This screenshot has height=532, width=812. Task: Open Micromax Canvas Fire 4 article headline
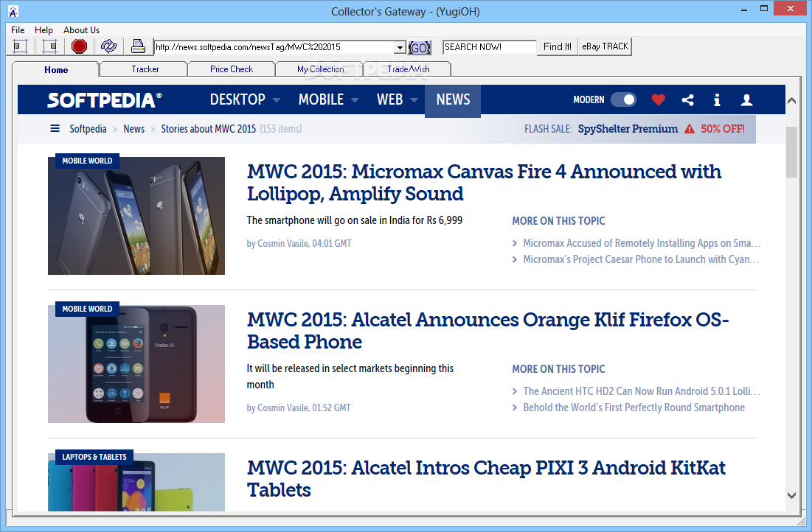(x=484, y=183)
